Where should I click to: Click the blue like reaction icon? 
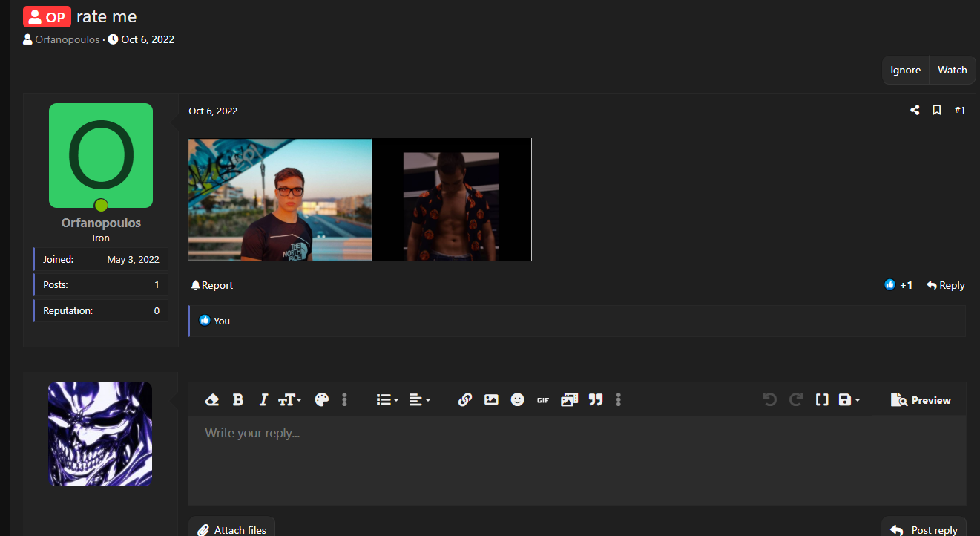tap(889, 284)
